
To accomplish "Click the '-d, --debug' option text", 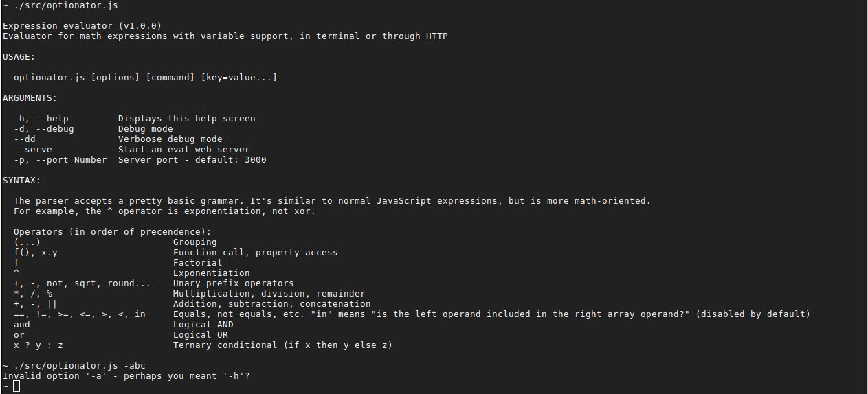I will (44, 129).
